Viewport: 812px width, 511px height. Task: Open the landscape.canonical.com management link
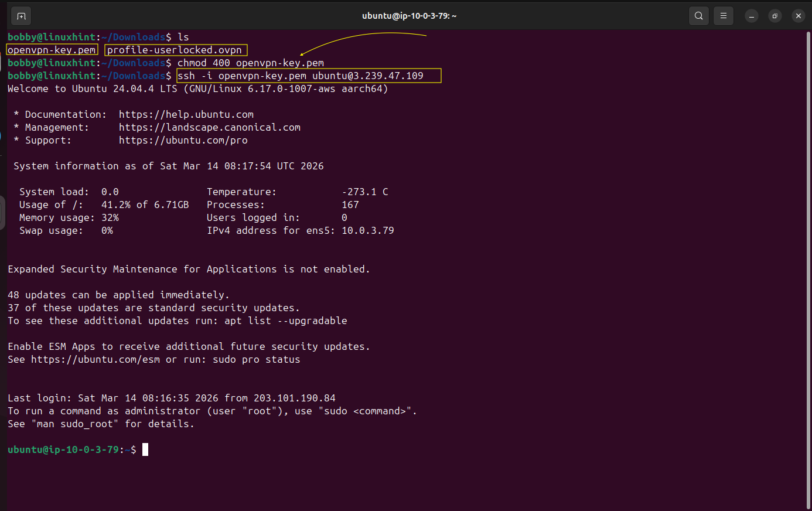[x=209, y=127]
